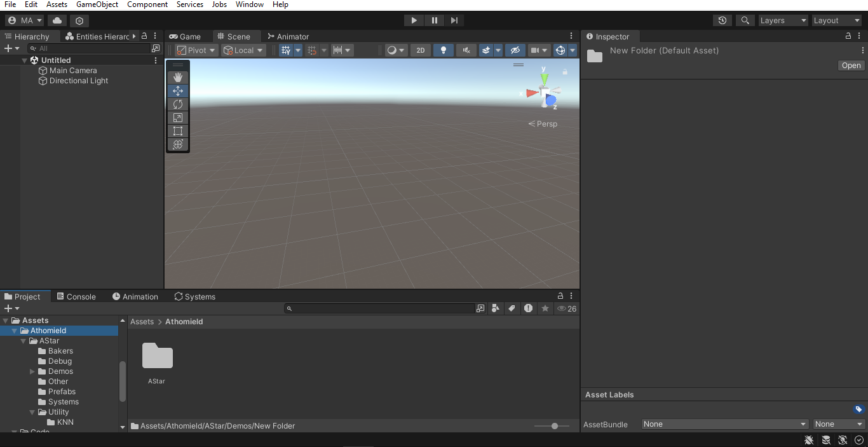
Task: Click the global search magnifier icon
Action: point(745,20)
